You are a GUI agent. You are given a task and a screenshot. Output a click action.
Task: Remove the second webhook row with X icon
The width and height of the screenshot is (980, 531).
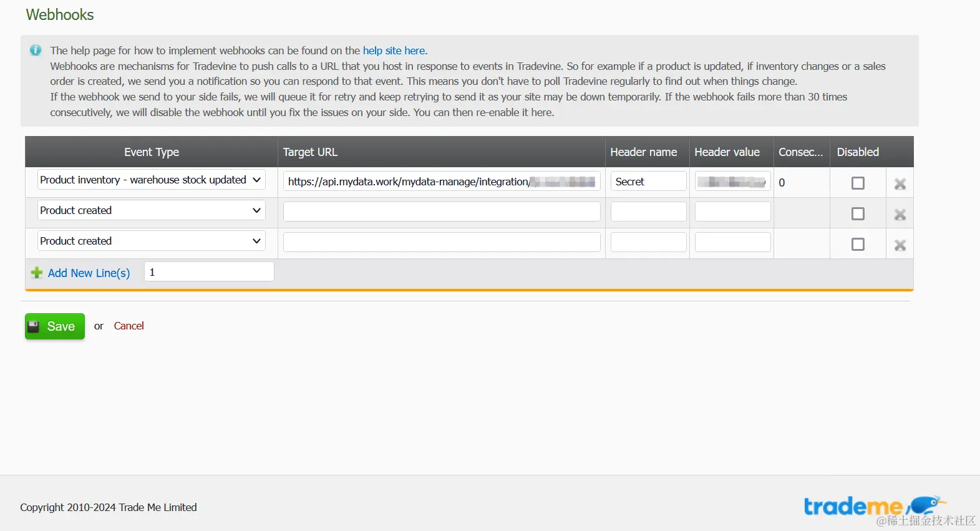(900, 214)
